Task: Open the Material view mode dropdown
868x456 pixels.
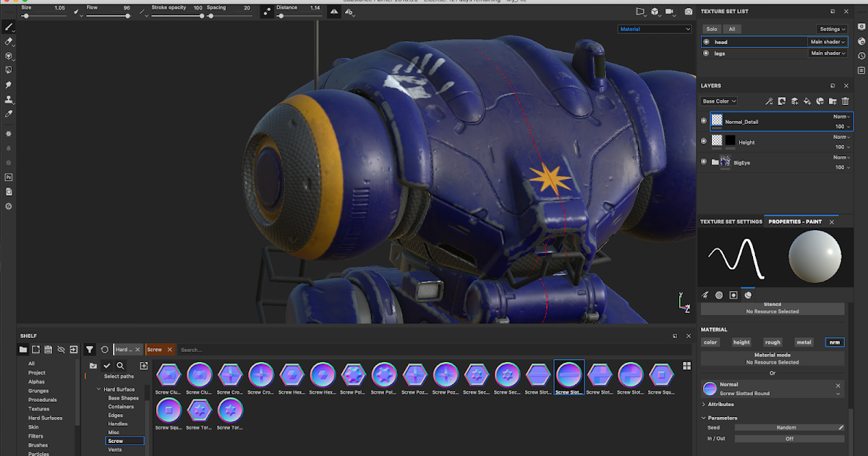Action: point(653,28)
